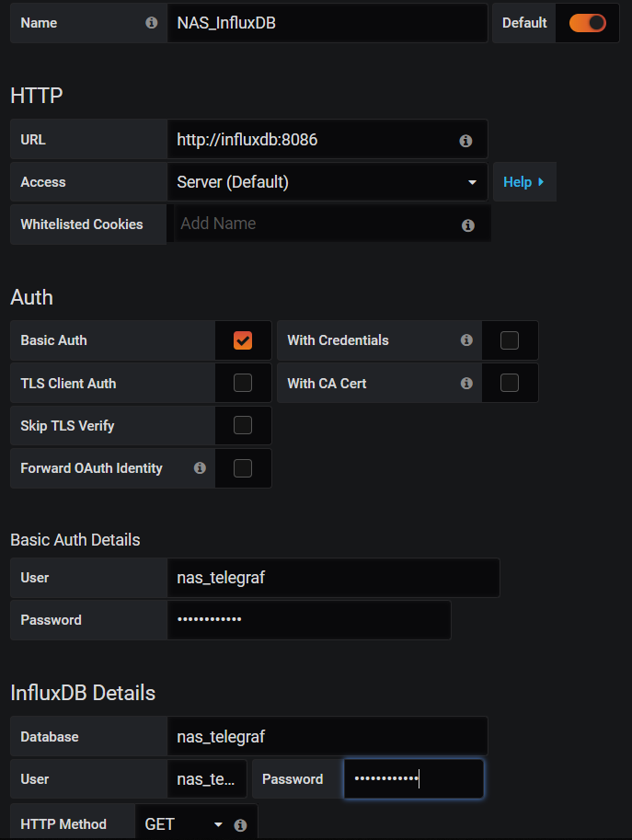
Task: Click the URL input field
Action: click(313, 140)
